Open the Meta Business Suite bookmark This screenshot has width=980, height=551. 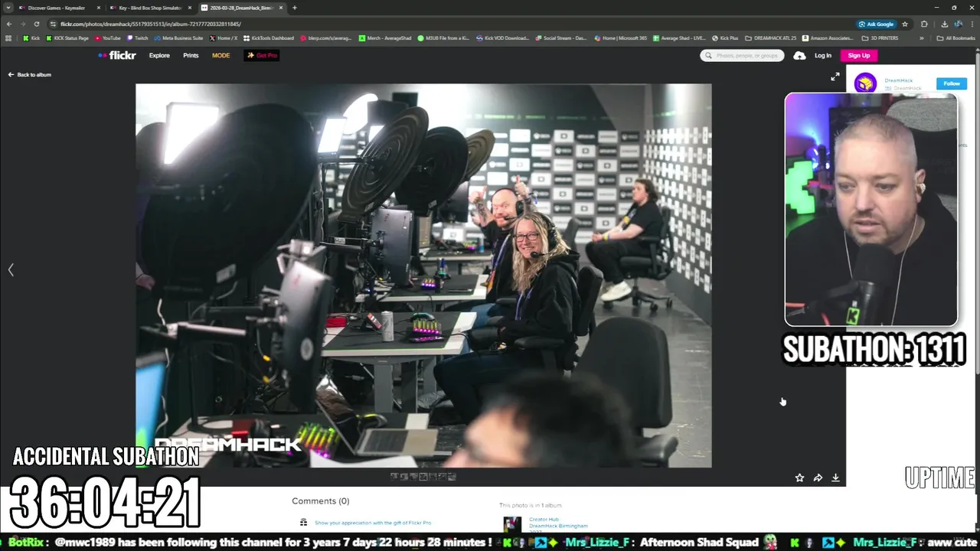click(179, 37)
